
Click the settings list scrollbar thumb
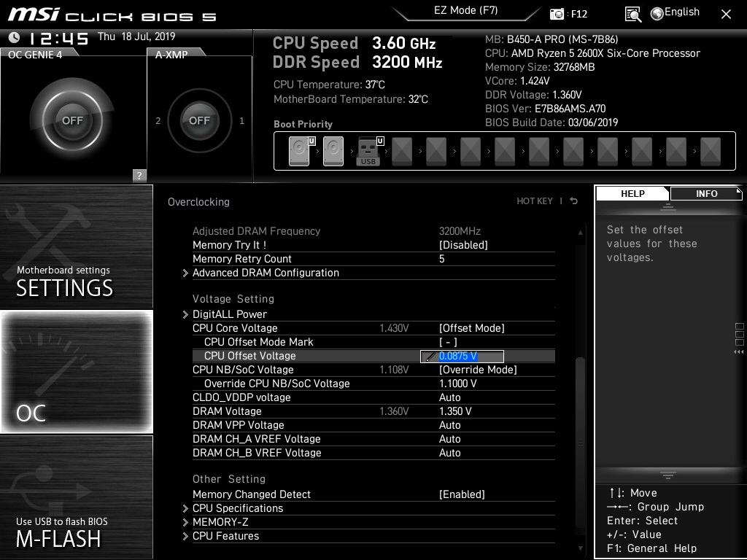580,443
